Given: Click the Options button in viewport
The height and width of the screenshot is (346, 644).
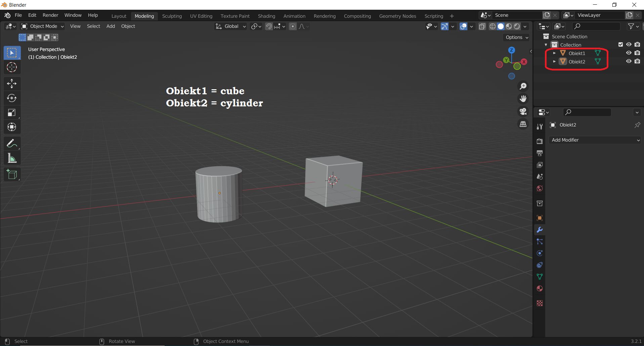Looking at the screenshot, I should tap(517, 37).
